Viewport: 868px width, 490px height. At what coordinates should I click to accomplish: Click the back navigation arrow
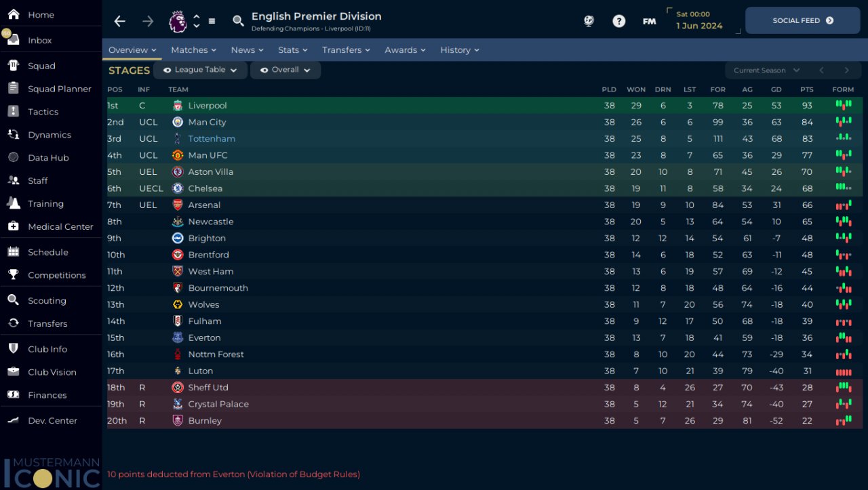click(x=120, y=21)
